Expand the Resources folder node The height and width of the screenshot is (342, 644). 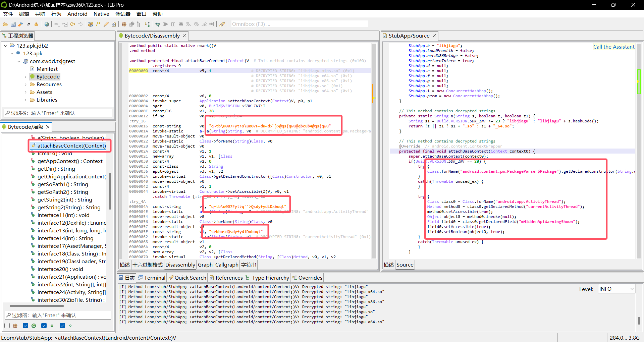tap(25, 84)
